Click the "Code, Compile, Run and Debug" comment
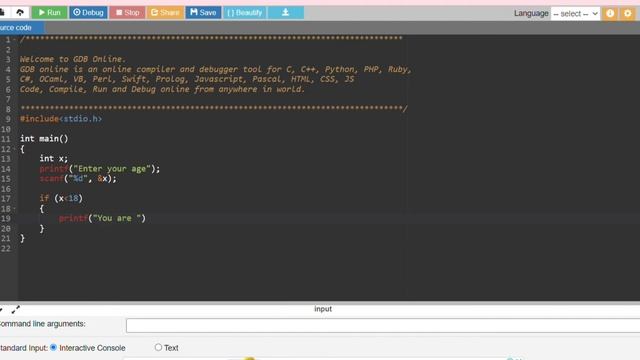Screen dimensions: 640x360 pos(162,89)
